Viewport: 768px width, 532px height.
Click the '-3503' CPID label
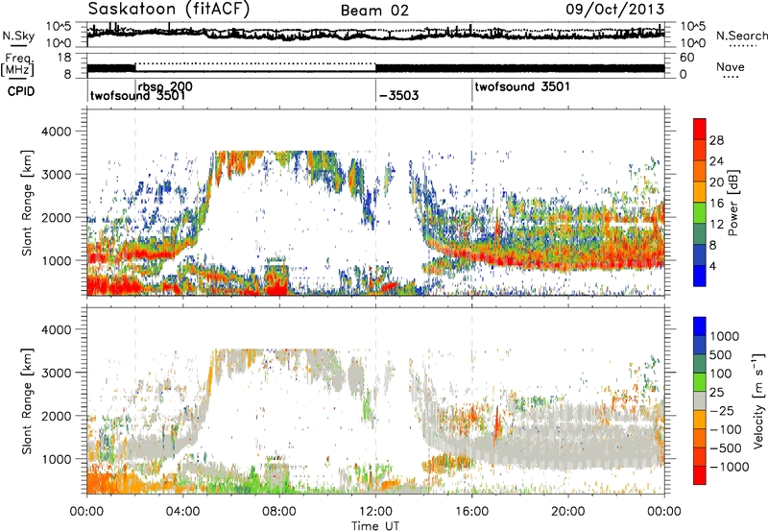coord(398,95)
